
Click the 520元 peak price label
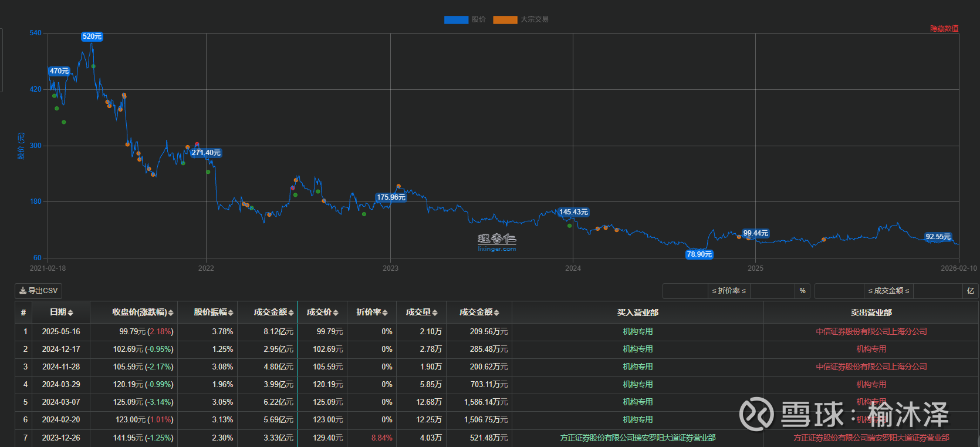pos(92,36)
